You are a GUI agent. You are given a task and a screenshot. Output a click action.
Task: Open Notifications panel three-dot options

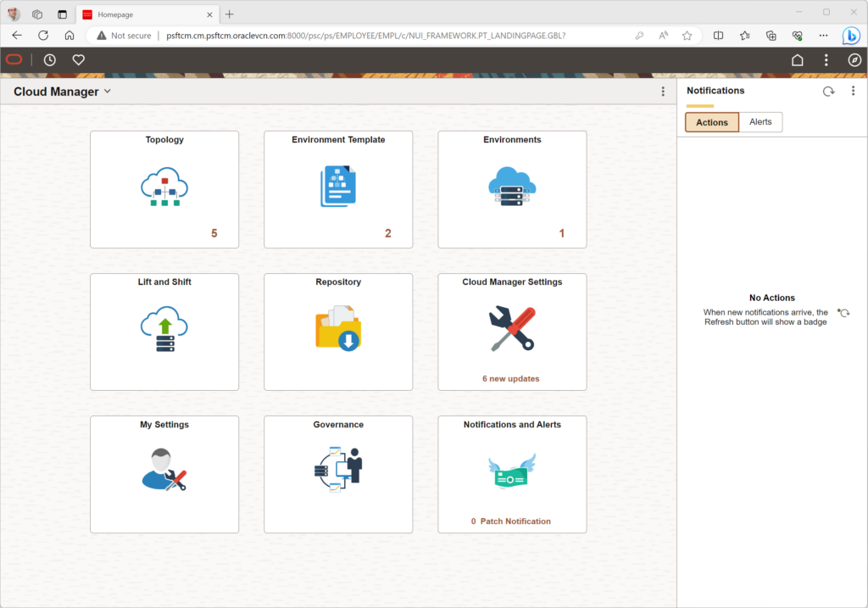tap(853, 91)
